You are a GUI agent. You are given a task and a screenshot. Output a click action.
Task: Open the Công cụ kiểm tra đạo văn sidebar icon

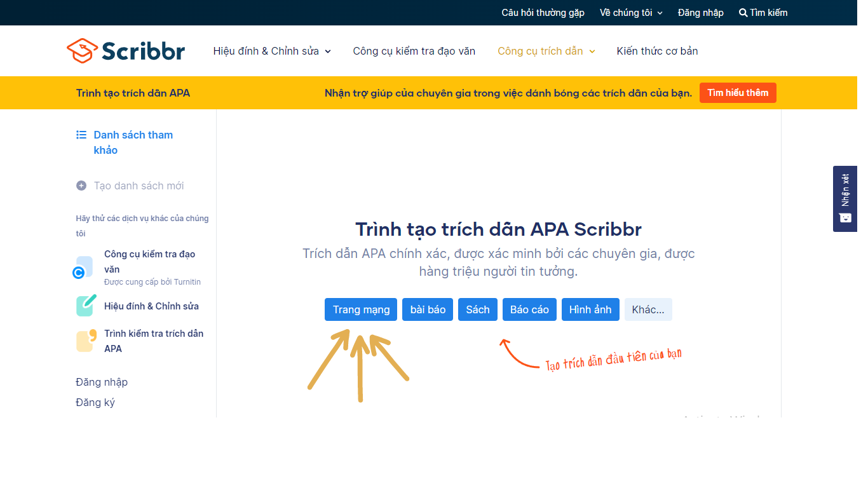[83, 268]
